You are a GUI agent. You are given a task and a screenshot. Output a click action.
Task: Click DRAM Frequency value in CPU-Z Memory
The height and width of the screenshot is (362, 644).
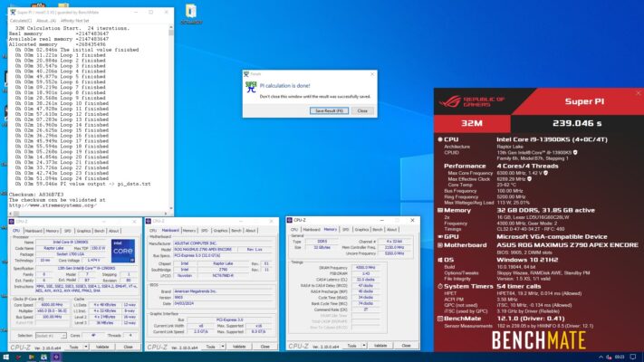(365, 267)
